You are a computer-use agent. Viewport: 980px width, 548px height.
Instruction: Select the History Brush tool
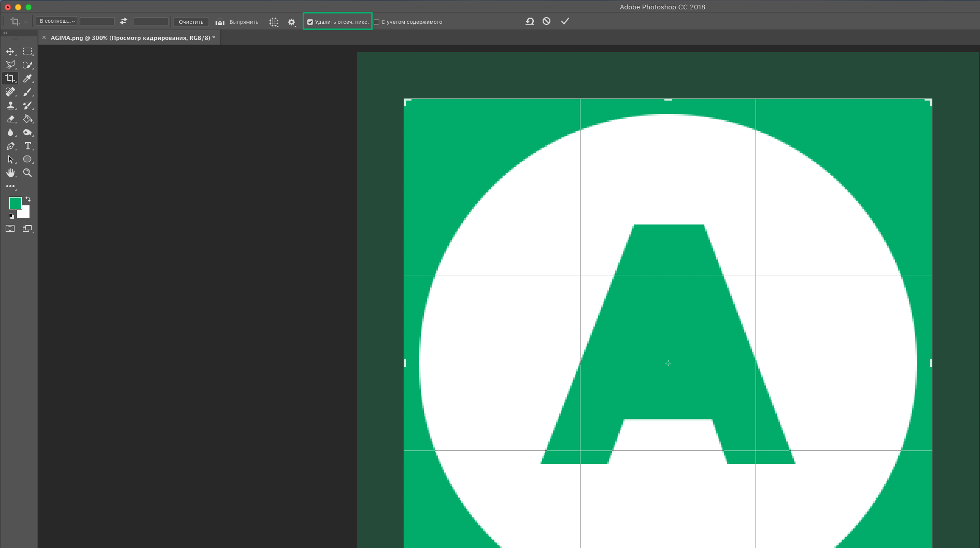tap(28, 105)
